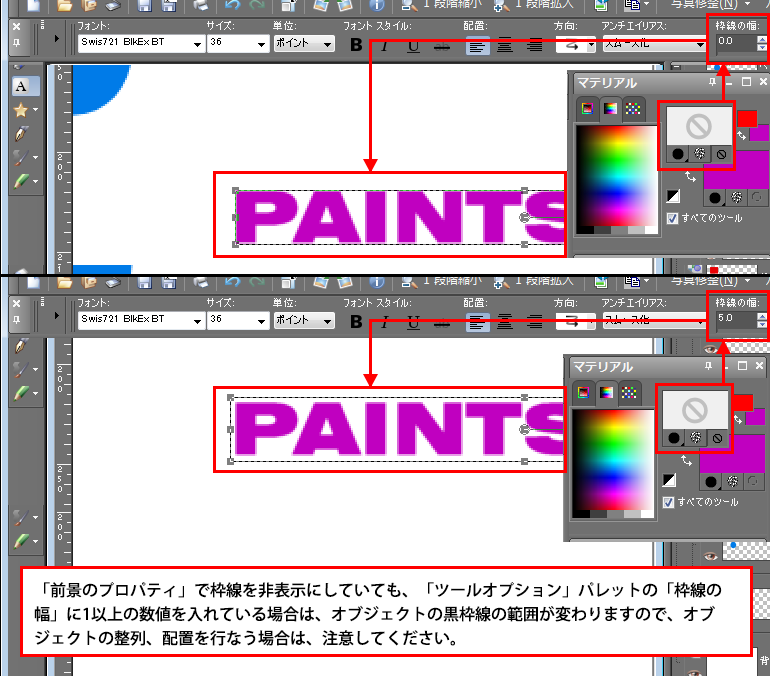This screenshot has width=770, height=676.
Task: Open 方向 direction dropdown in upper screenshot
Action: [591, 45]
